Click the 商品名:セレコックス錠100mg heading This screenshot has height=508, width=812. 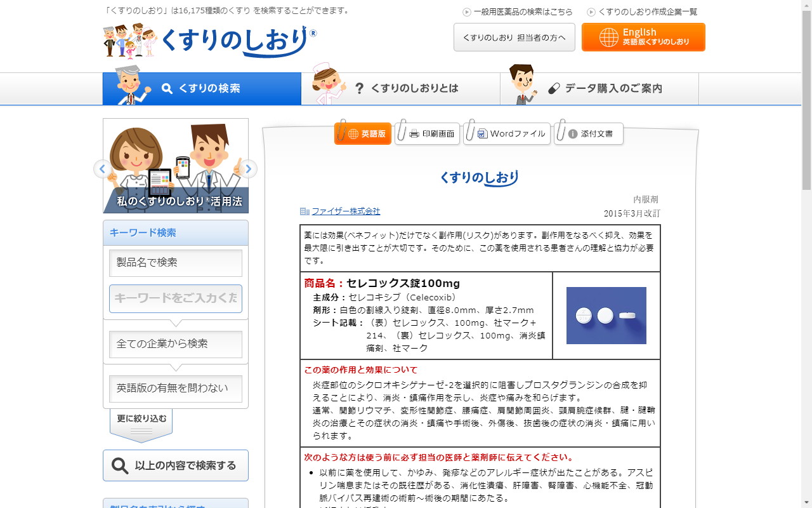pyautogui.click(x=382, y=283)
